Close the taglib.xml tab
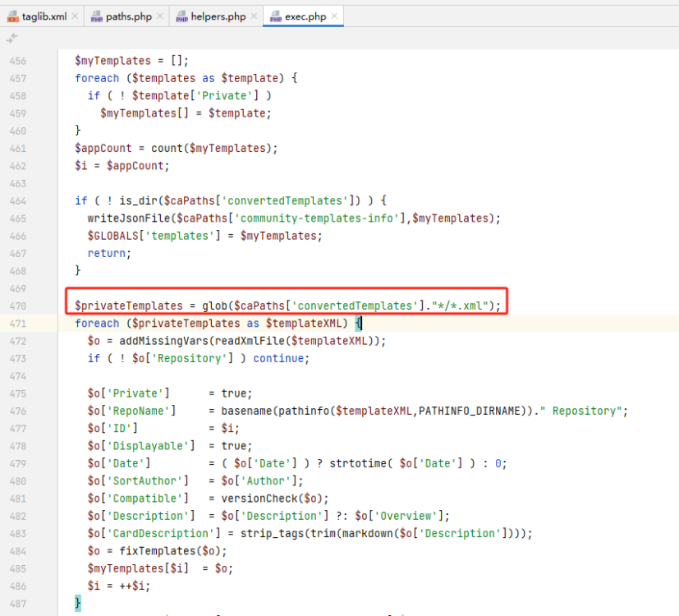Screen dimensions: 679x616 point(75,16)
